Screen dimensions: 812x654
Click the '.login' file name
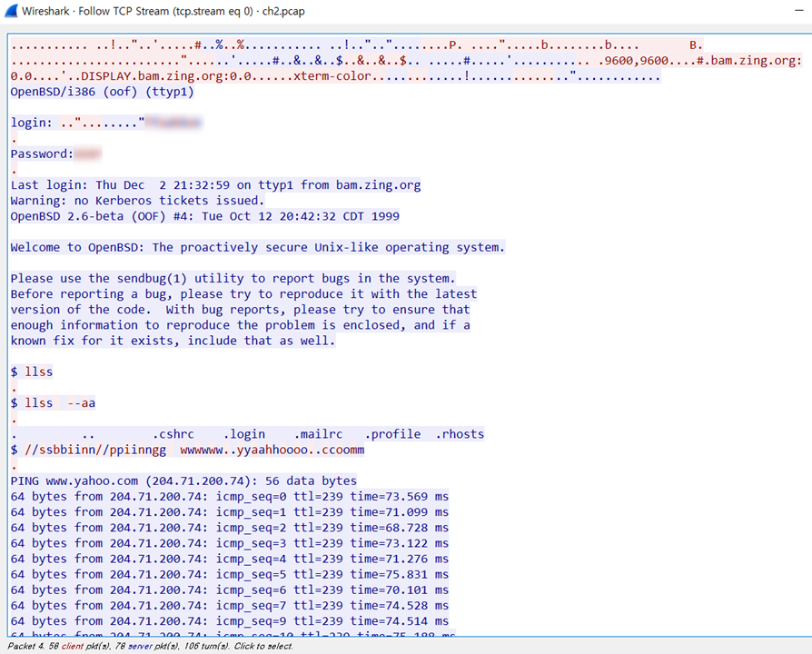[244, 434]
